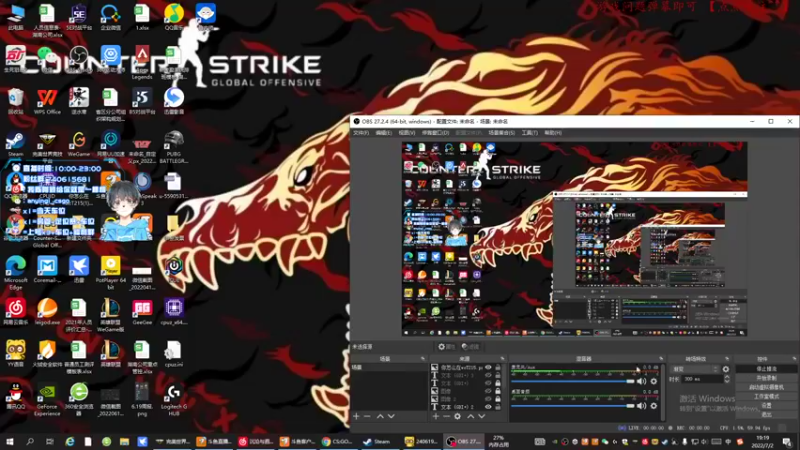Open PotPlayer 64 bit desktop icon
This screenshot has width=800, height=450.
coord(110,273)
